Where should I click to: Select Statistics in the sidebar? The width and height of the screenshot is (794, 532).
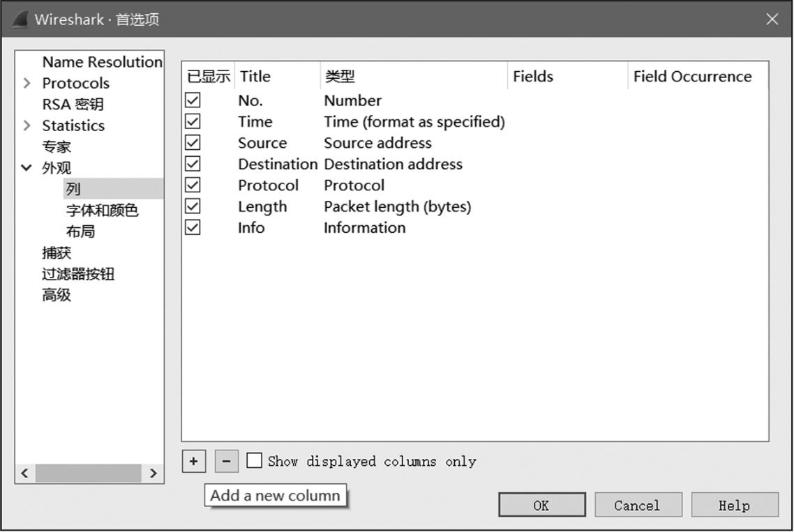point(73,126)
